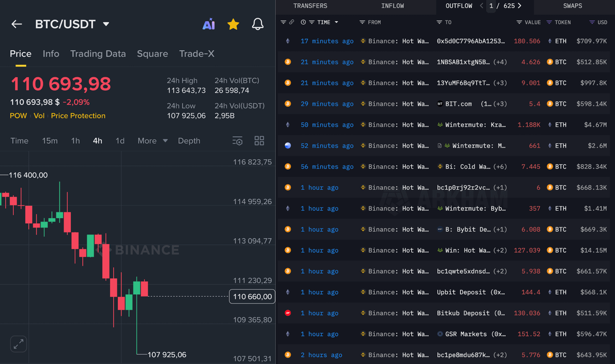The width and height of the screenshot is (615, 364).
Task: Open the AI assistant icon
Action: pyautogui.click(x=209, y=24)
